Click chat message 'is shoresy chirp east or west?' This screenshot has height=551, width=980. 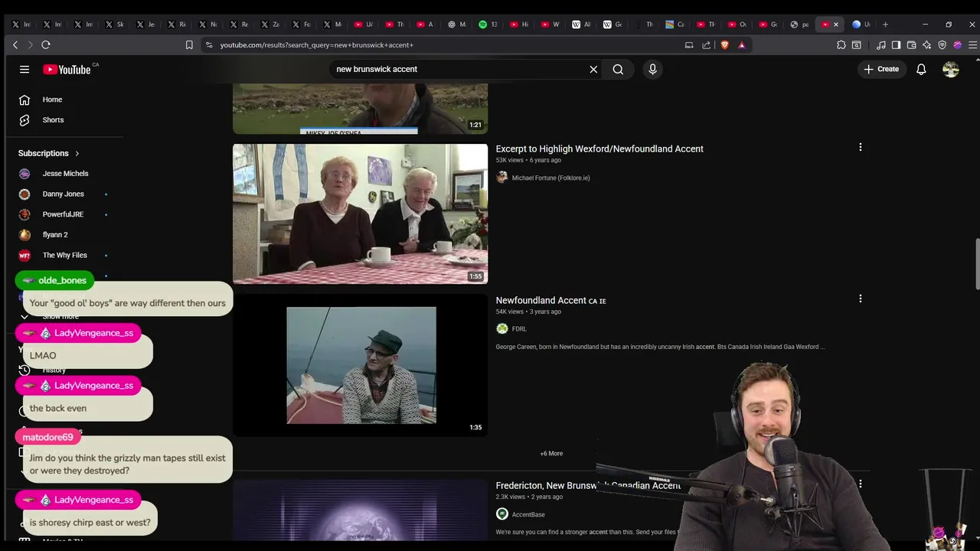(x=90, y=523)
